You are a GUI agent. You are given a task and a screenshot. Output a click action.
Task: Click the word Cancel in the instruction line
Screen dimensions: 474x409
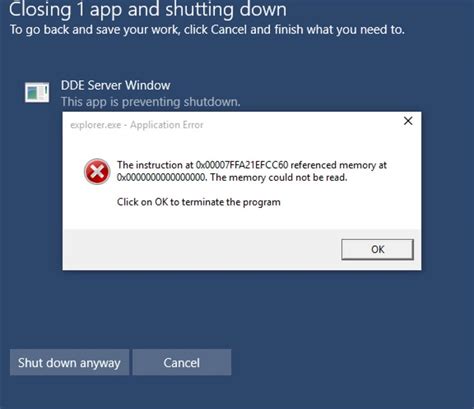pyautogui.click(x=229, y=30)
